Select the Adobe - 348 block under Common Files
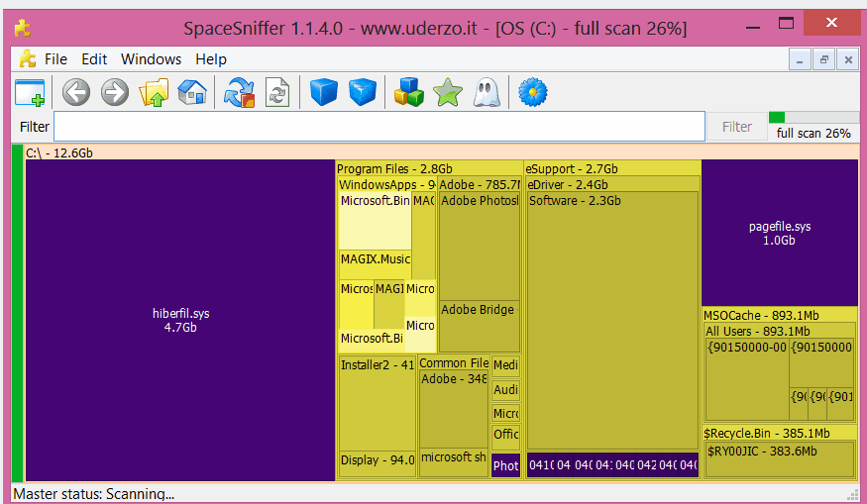Screen dimensions: 867x504 (454, 409)
